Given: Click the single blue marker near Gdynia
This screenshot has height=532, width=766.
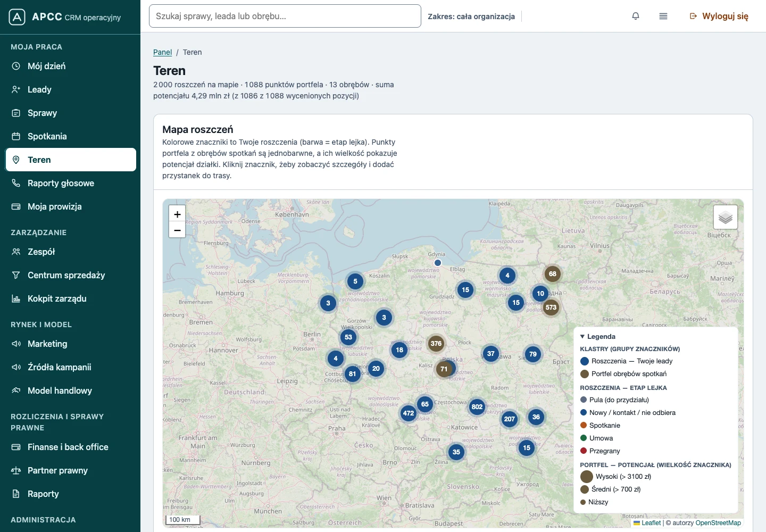Looking at the screenshot, I should (438, 263).
